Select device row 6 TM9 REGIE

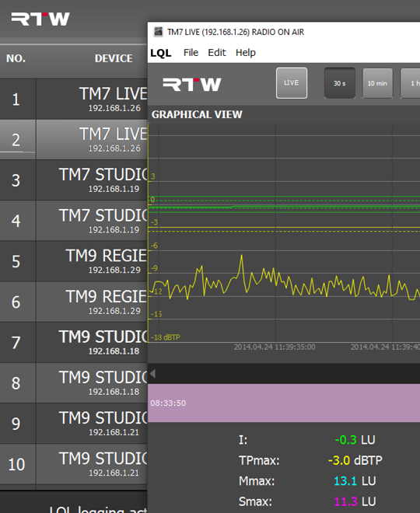[x=74, y=302]
